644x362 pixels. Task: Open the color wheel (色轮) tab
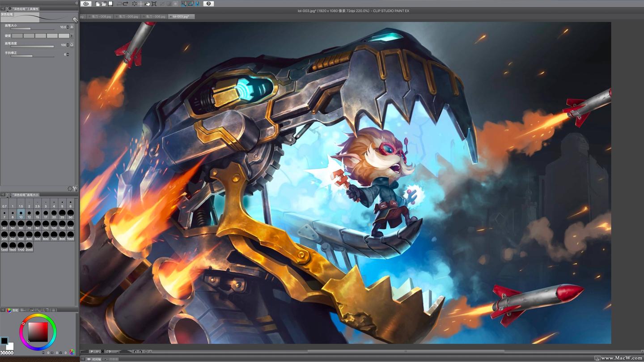point(13,310)
